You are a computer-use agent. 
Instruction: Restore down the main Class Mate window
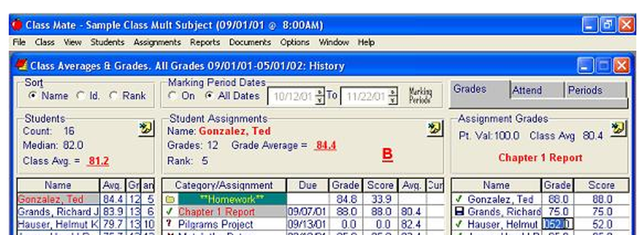point(609,26)
